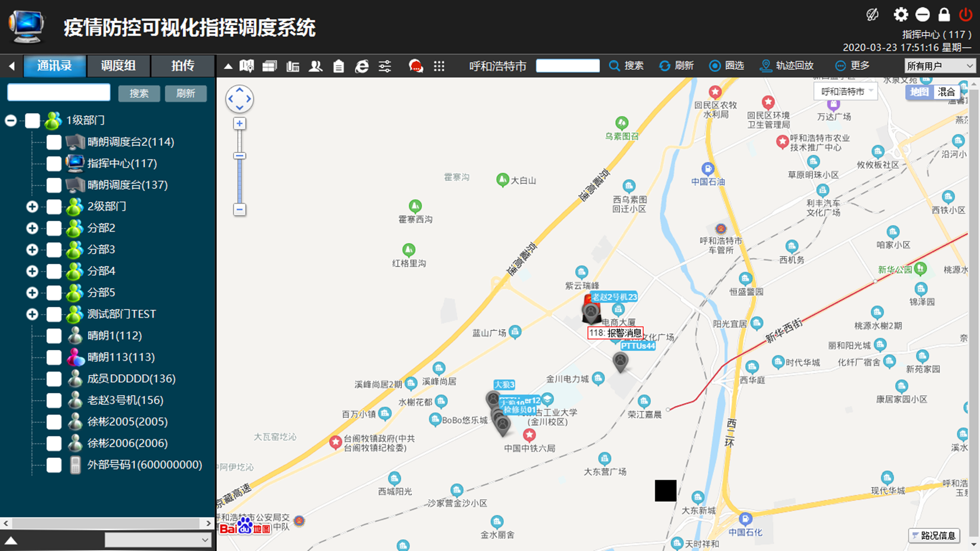Select the 地图 map type tab

(919, 92)
